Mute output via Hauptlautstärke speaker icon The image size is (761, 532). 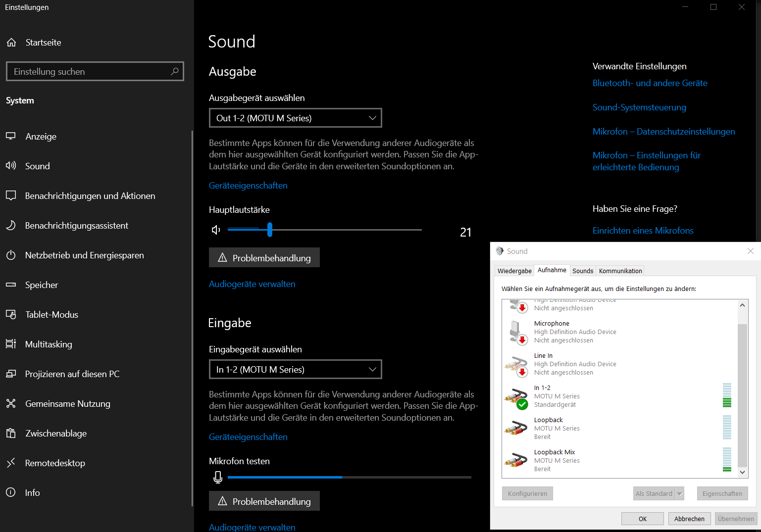click(x=216, y=230)
